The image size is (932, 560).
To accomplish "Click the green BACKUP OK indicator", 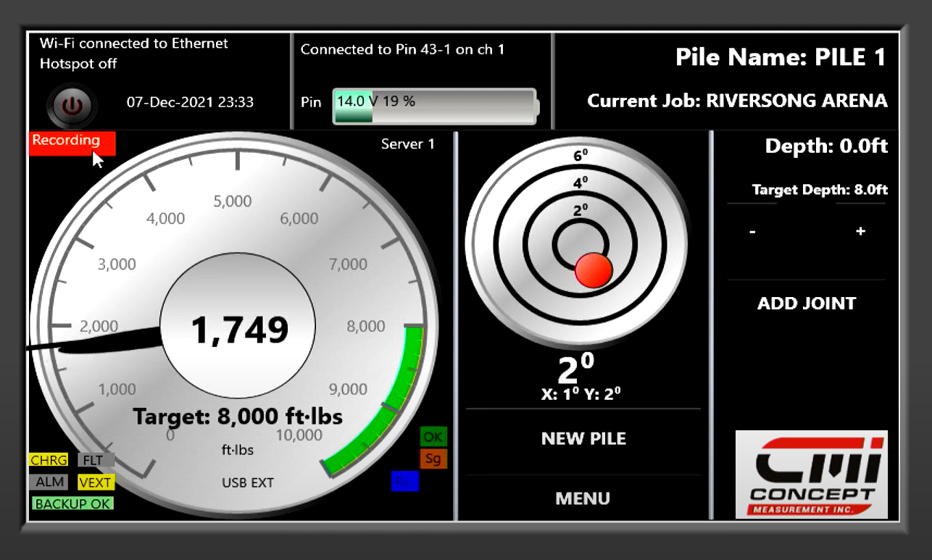I will [72, 503].
